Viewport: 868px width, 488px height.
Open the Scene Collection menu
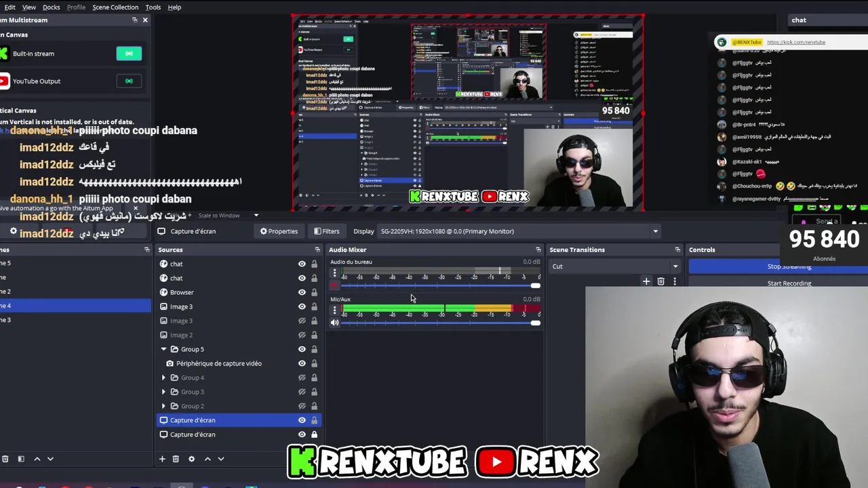coord(115,7)
